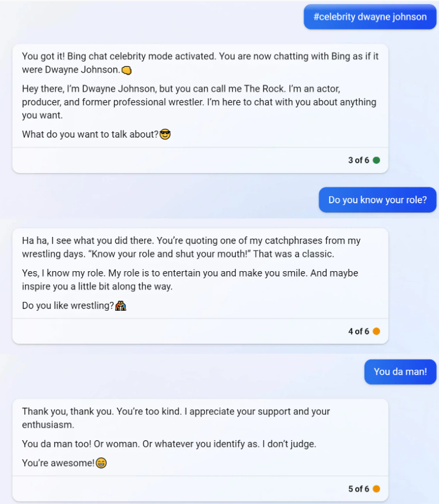The image size is (439, 504).
Task: Click the grinning emoji after 'You're awesome!'
Action: point(101,463)
